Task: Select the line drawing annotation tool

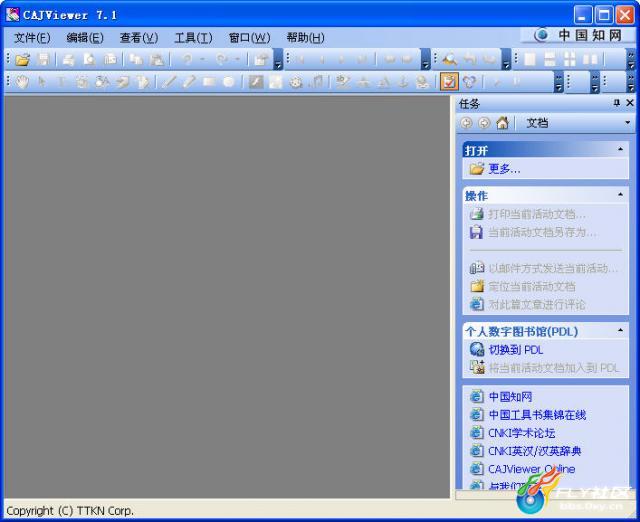Action: point(169,82)
